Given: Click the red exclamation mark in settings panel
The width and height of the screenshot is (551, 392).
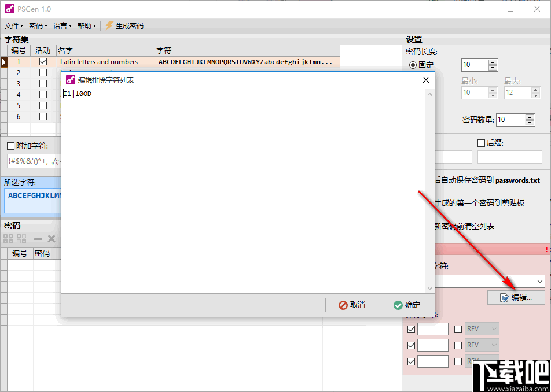Looking at the screenshot, I should coord(546,250).
